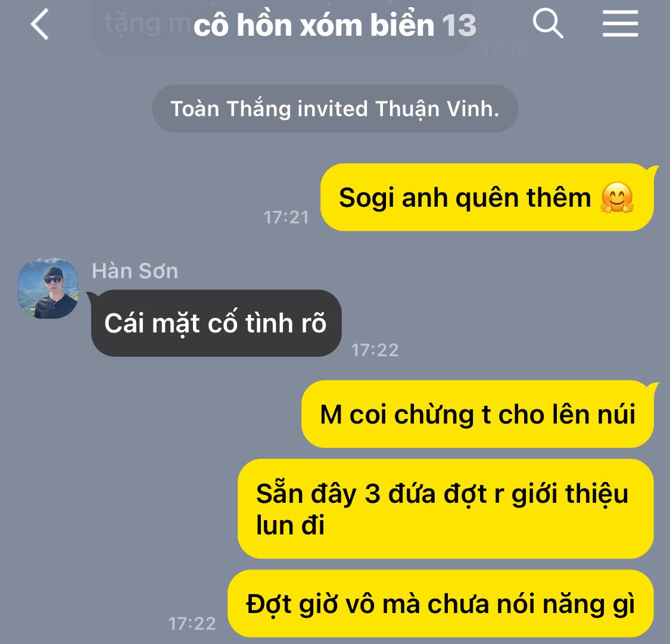Tap the member count 13 in header
670x644 pixels.
click(x=459, y=26)
